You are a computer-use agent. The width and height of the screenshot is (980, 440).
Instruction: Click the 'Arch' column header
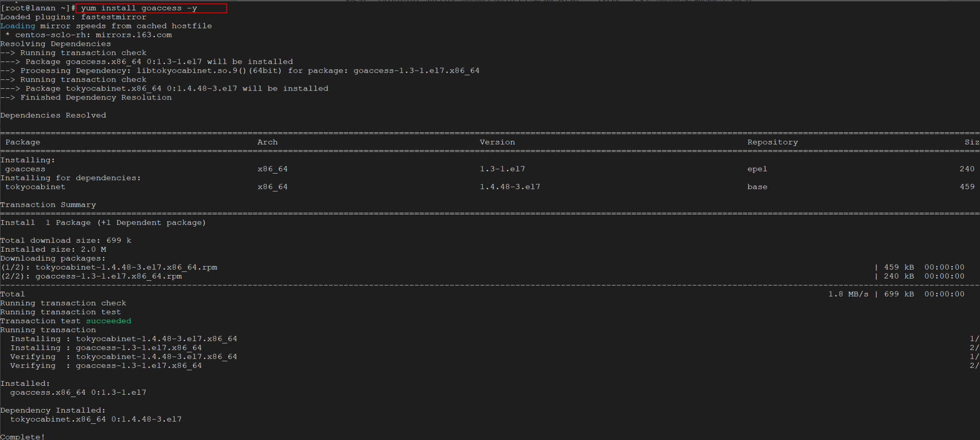268,142
